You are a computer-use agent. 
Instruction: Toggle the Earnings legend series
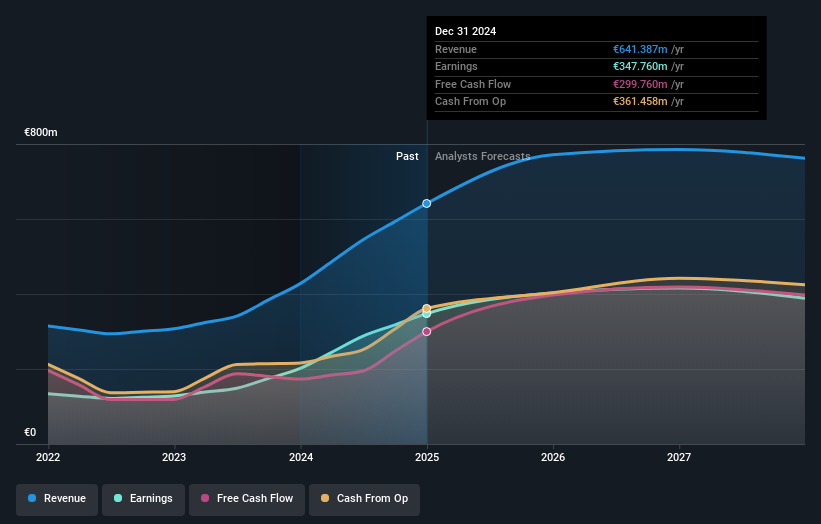(143, 498)
